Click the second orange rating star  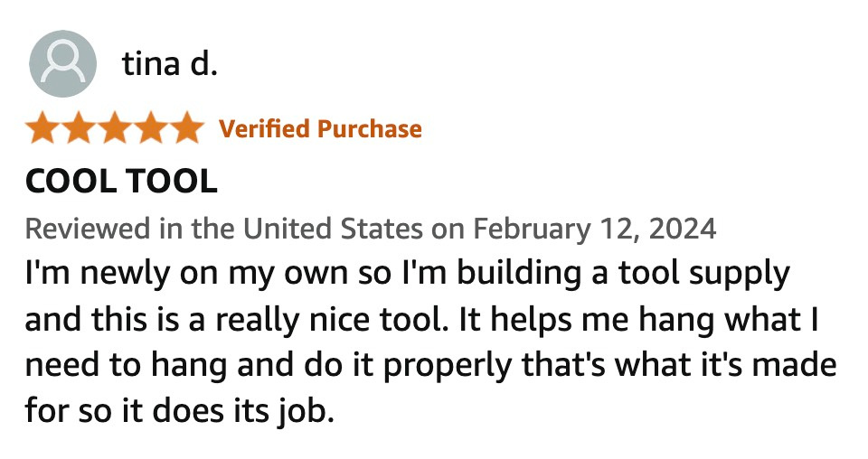pos(79,127)
